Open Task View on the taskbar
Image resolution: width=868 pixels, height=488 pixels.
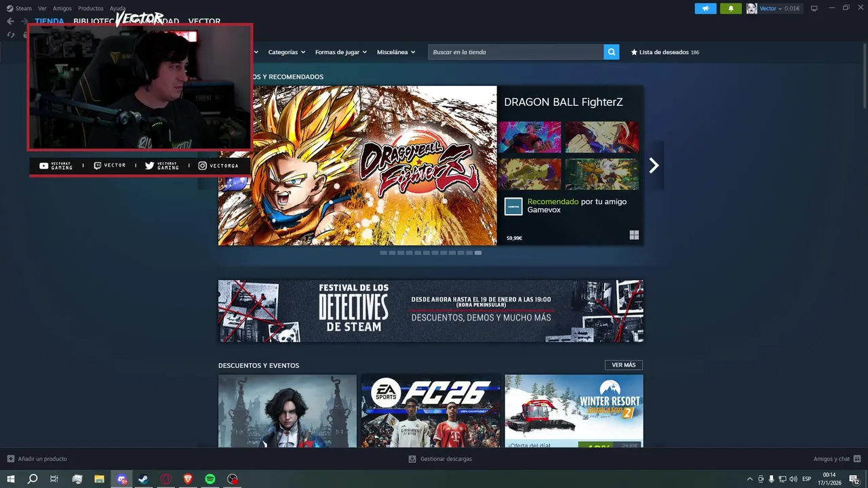[x=54, y=479]
